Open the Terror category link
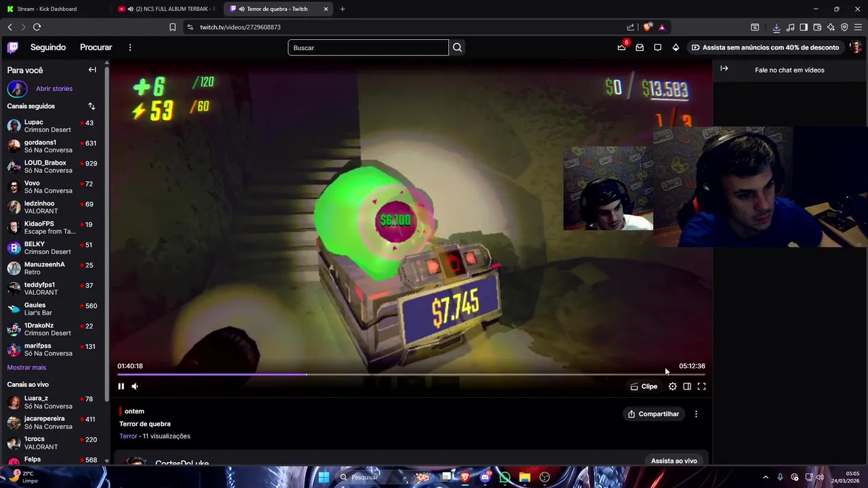 pos(128,436)
